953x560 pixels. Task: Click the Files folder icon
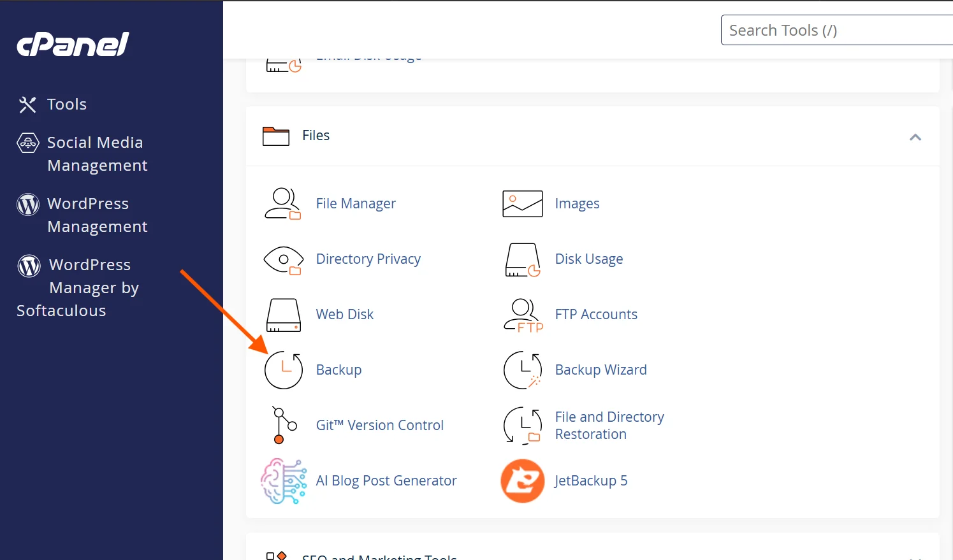tap(275, 136)
